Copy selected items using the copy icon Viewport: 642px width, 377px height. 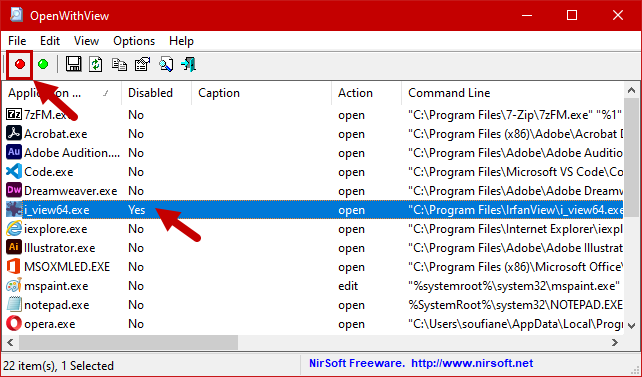tap(119, 64)
